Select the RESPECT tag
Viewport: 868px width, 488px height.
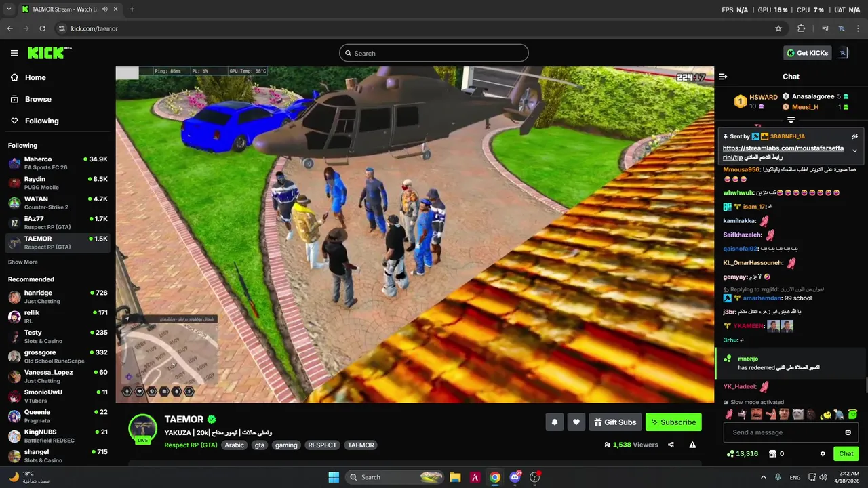(x=322, y=445)
